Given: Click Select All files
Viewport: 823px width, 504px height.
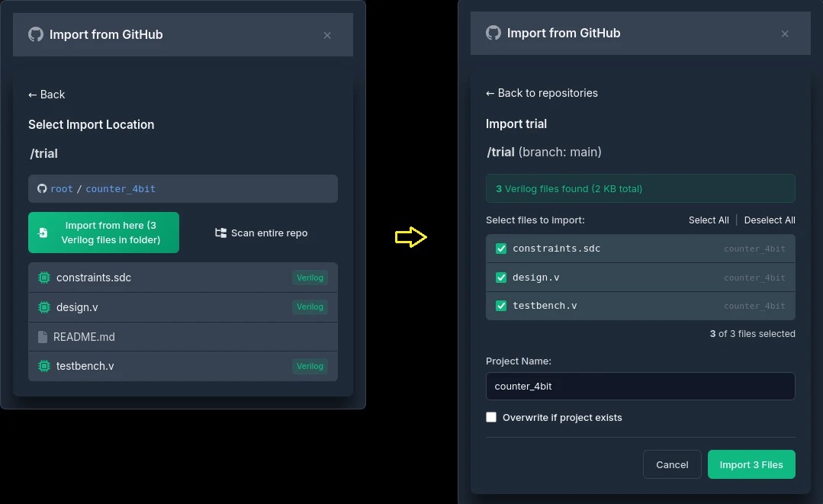Looking at the screenshot, I should tap(709, 220).
